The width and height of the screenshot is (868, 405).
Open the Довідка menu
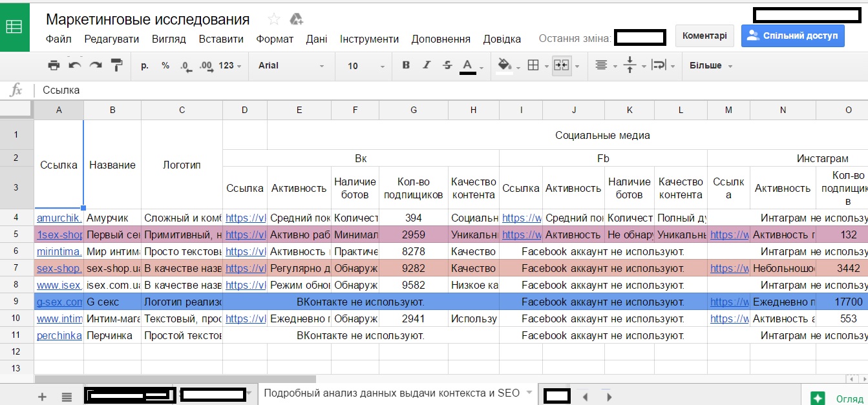pos(502,39)
